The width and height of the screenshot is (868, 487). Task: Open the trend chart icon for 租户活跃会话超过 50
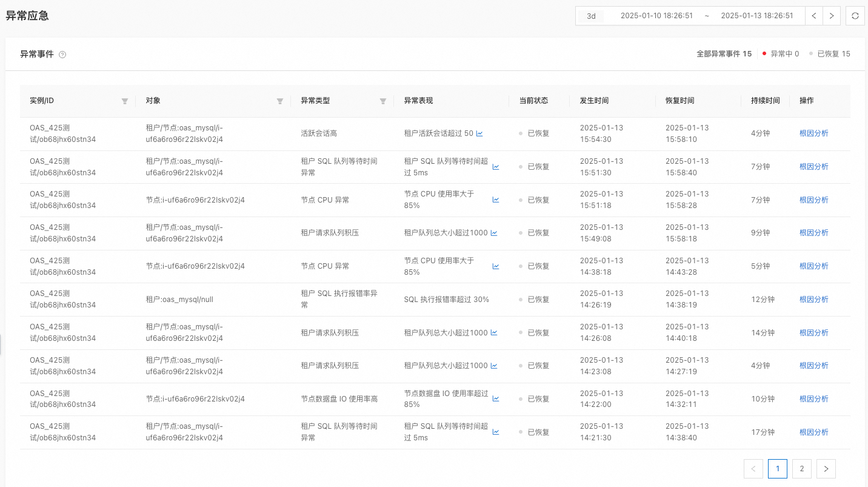(x=479, y=133)
